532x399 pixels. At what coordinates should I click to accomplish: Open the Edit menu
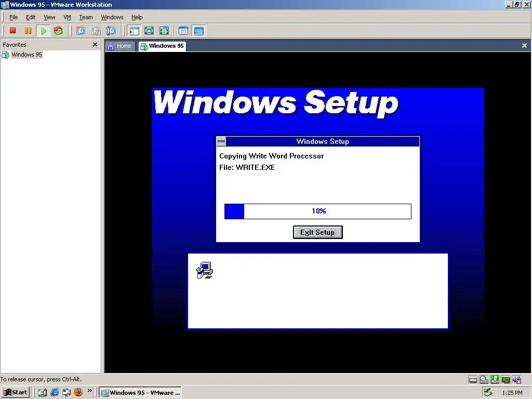click(x=31, y=17)
